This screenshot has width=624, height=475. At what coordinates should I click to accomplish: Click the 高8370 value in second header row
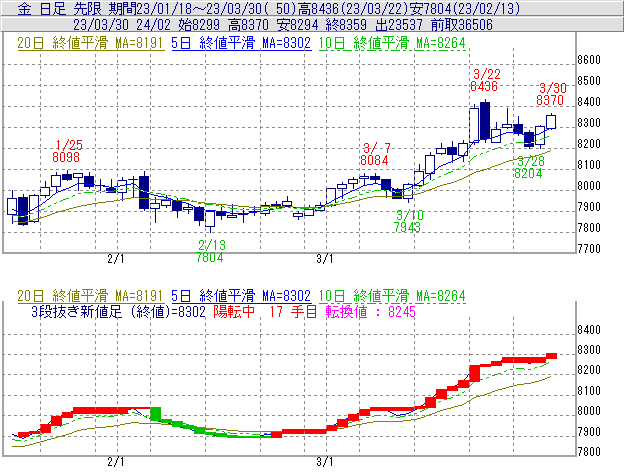[x=249, y=25]
